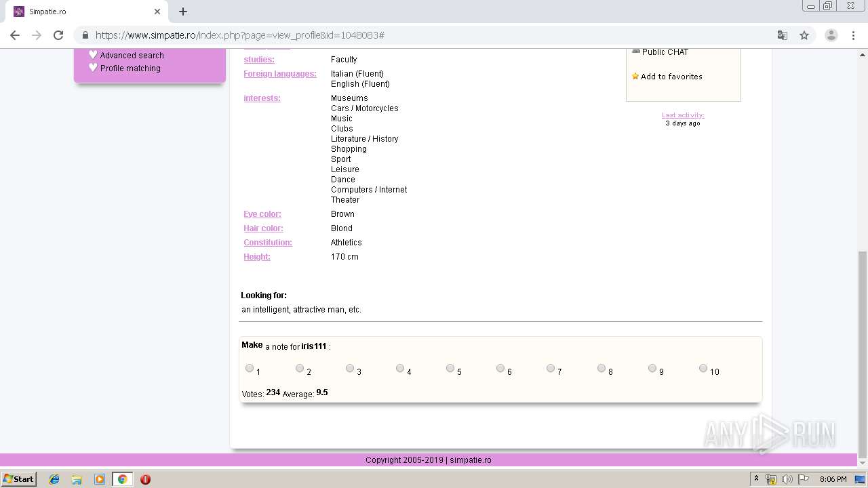Image resolution: width=868 pixels, height=488 pixels.
Task: Open the Constitution link
Action: (x=268, y=243)
